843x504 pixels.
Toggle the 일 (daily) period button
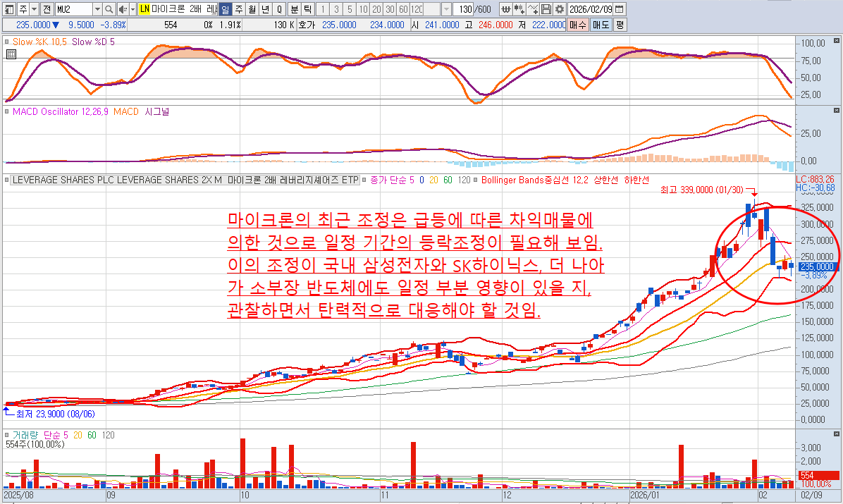click(x=225, y=9)
